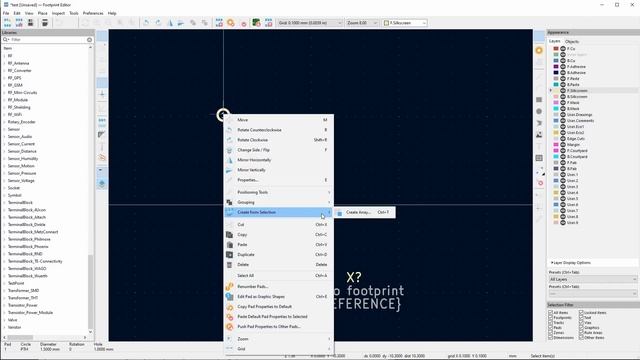
Task: Open the Grouping submenu
Action: coord(279,202)
